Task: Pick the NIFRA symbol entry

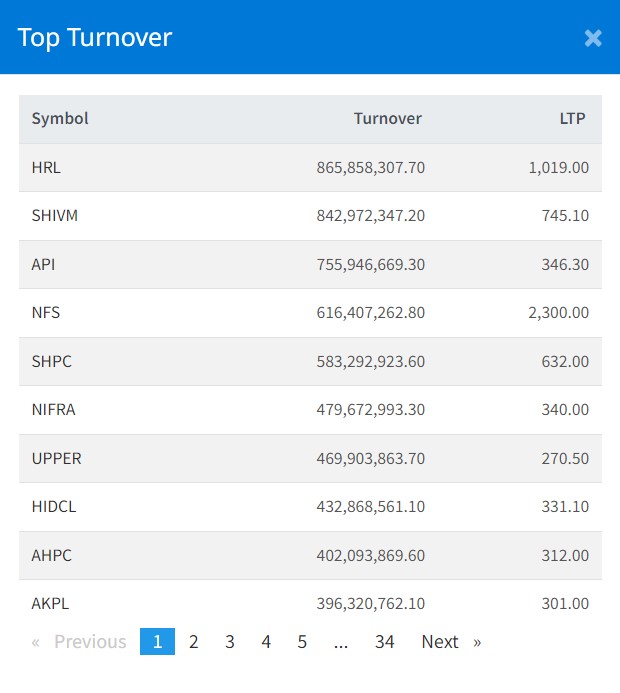Action: [53, 410]
